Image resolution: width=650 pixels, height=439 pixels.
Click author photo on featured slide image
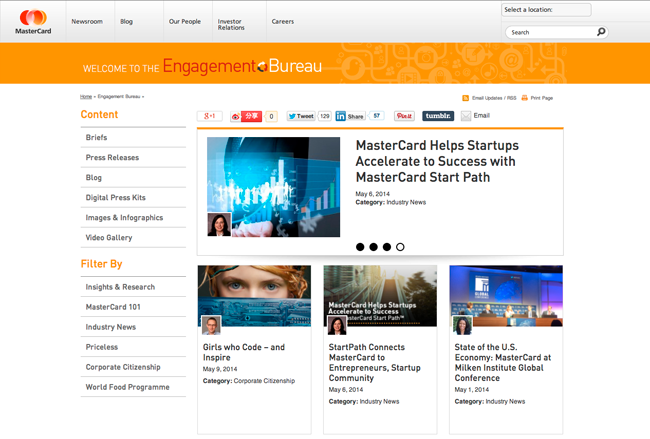[x=219, y=225]
